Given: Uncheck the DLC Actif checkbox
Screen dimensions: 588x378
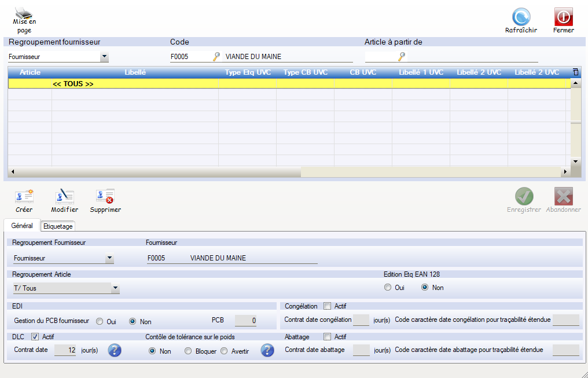Looking at the screenshot, I should (x=35, y=336).
